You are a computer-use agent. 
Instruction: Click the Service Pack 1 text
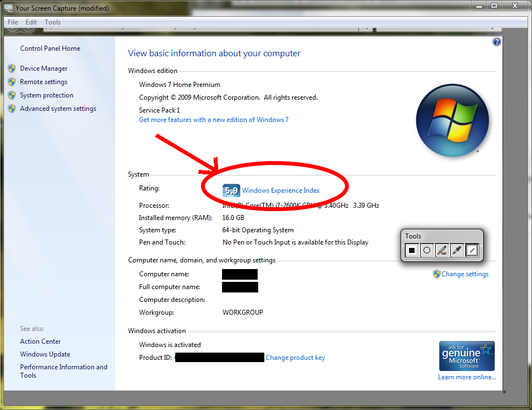160,110
